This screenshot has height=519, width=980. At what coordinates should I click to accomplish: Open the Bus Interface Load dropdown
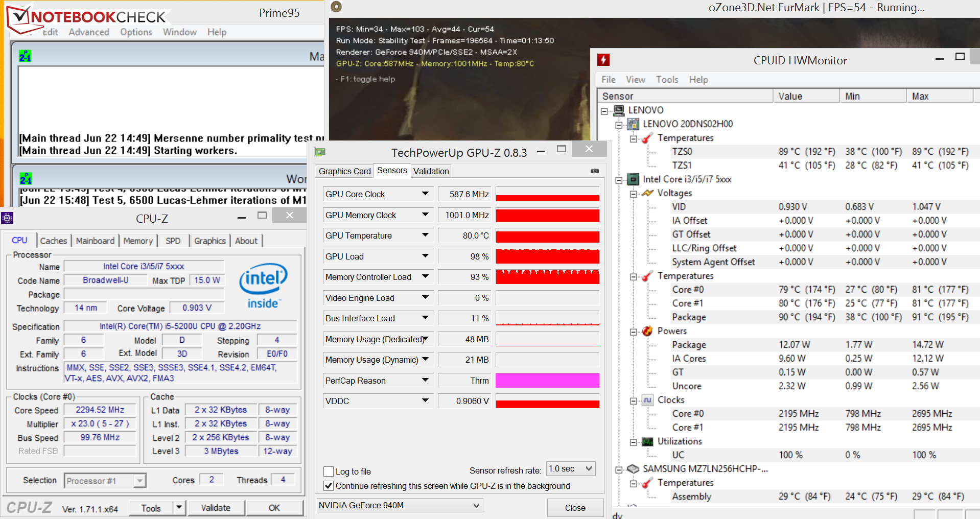pyautogui.click(x=425, y=318)
